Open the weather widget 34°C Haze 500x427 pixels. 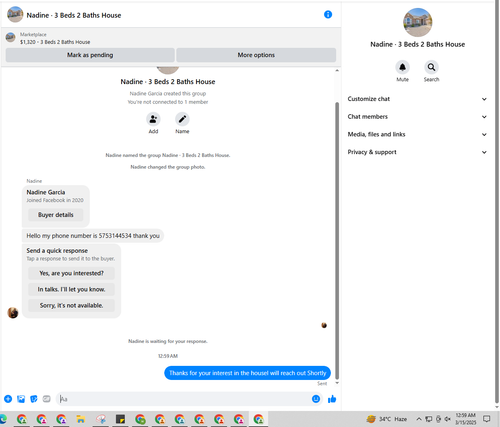tap(387, 419)
